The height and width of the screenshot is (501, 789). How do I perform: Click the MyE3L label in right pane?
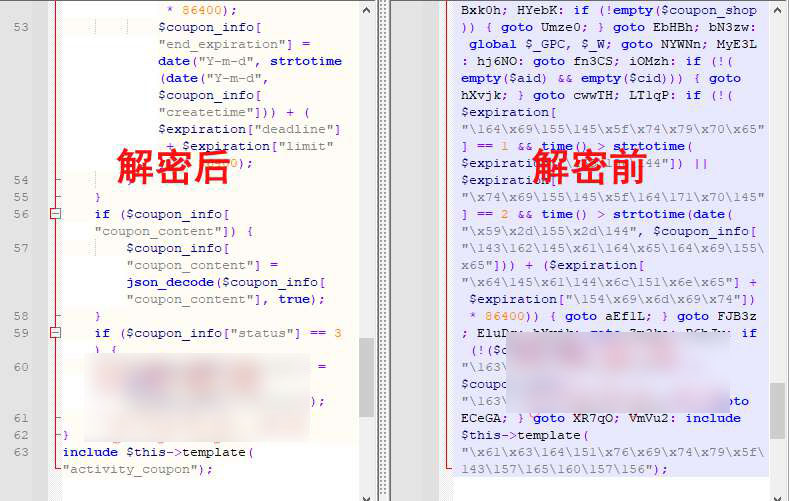click(x=737, y=44)
